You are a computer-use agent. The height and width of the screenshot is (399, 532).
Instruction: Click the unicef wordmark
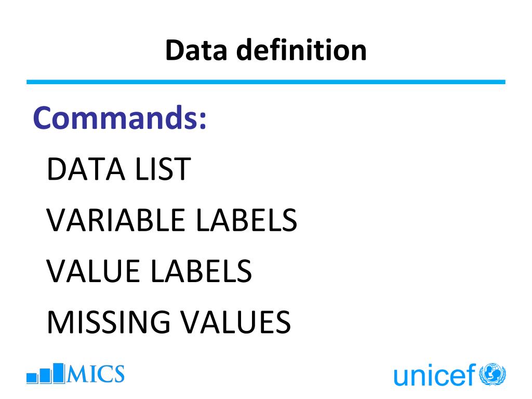[435, 375]
